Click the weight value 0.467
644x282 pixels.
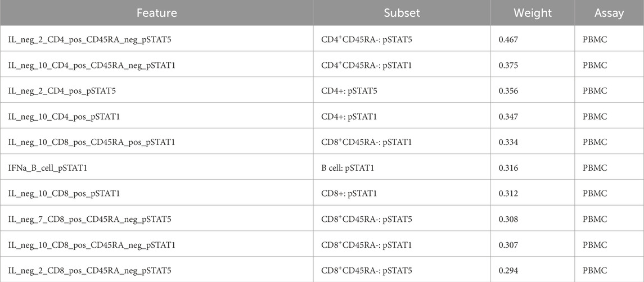click(508, 39)
